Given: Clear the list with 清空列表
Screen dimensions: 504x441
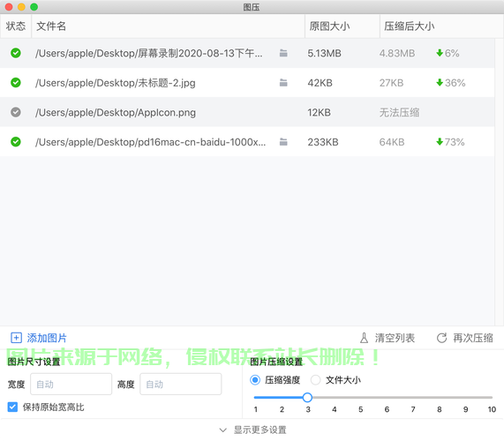Looking at the screenshot, I should point(387,338).
